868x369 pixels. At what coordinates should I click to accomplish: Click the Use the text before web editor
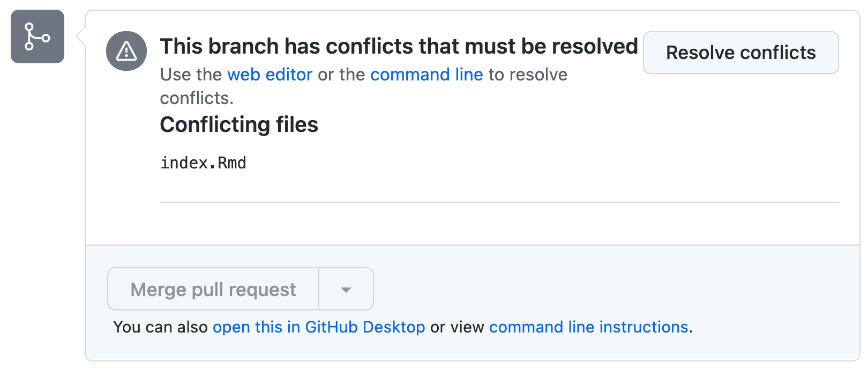[x=191, y=75]
